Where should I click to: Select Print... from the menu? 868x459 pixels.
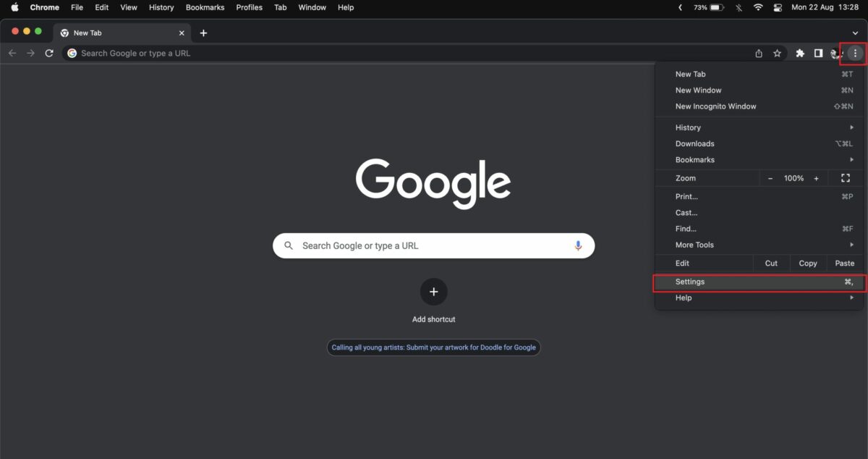click(x=759, y=196)
